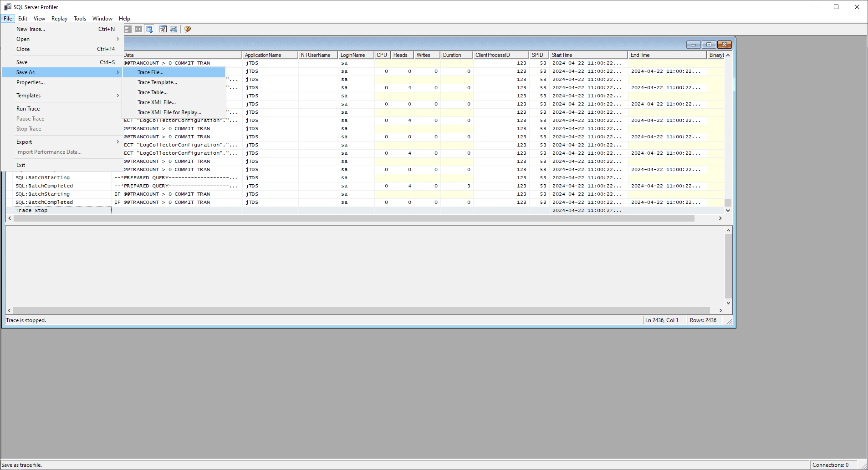Close the inner trace window
This screenshot has width=868, height=470.
point(724,45)
